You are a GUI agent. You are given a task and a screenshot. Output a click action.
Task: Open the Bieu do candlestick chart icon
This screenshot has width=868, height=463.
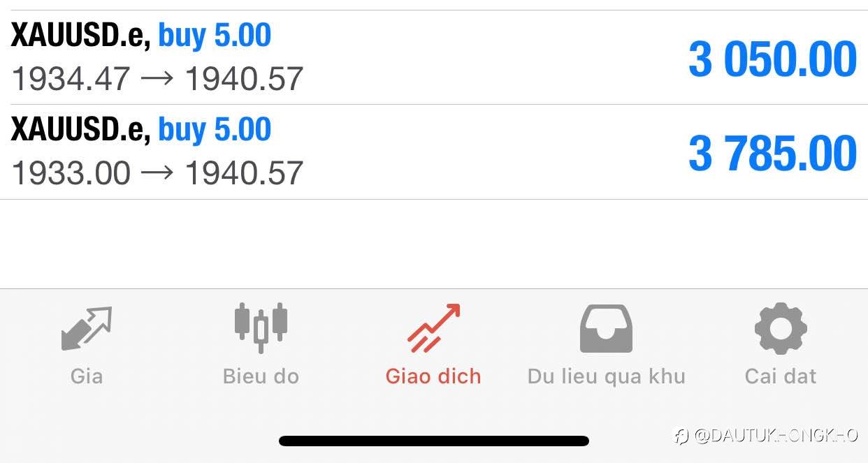click(x=261, y=327)
